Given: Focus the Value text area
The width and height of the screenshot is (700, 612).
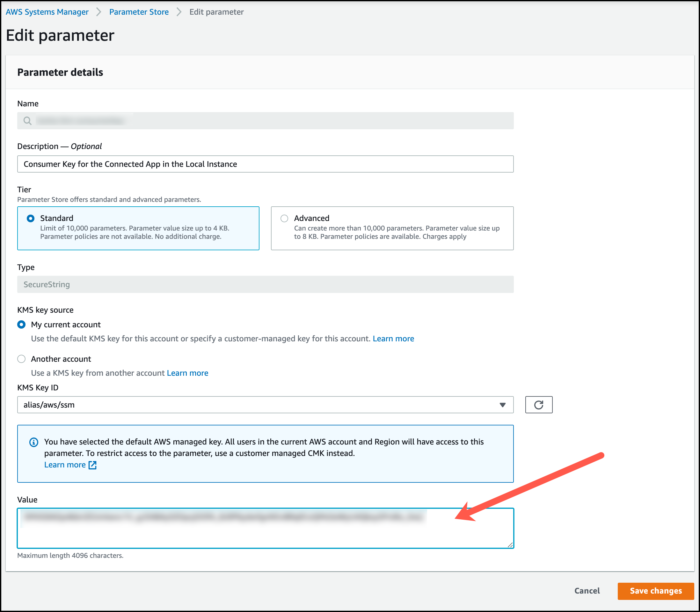Looking at the screenshot, I should (239, 528).
